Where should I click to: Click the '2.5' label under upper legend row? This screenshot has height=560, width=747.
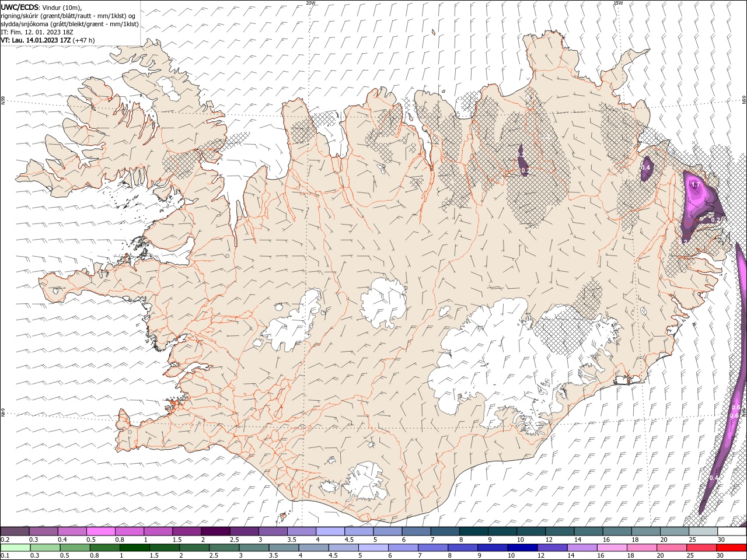click(x=235, y=540)
